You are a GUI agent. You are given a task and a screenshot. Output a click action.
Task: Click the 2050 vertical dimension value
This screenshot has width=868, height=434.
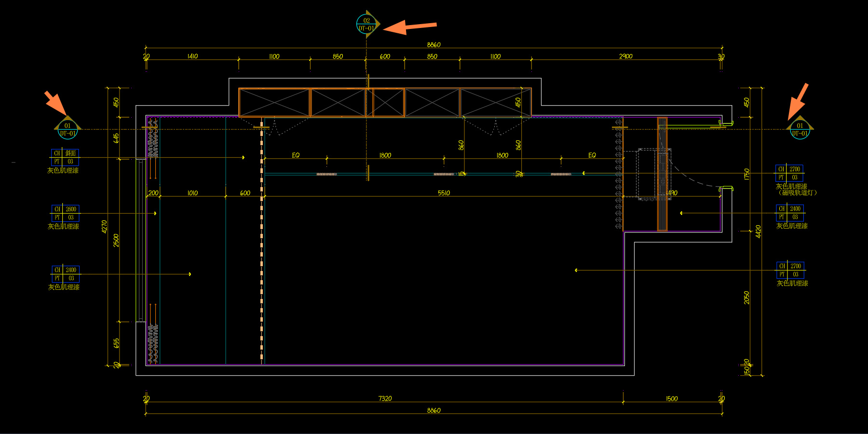pos(746,298)
